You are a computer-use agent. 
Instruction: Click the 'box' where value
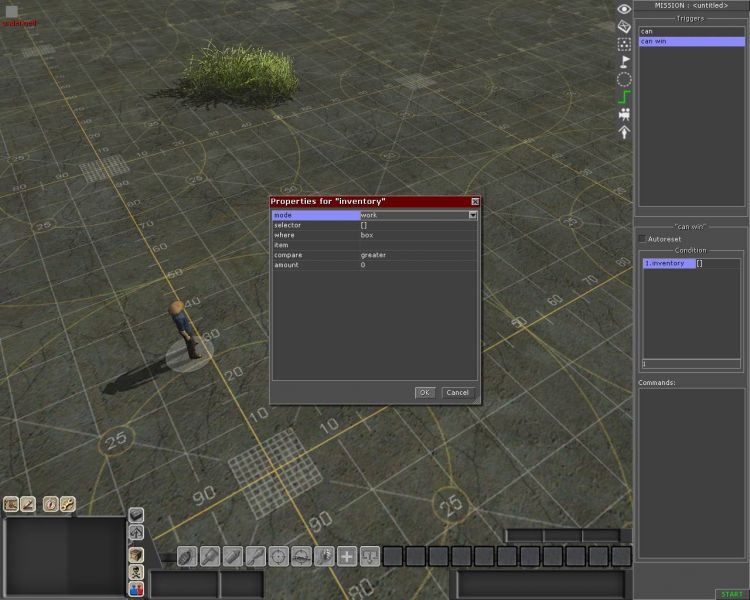point(367,235)
